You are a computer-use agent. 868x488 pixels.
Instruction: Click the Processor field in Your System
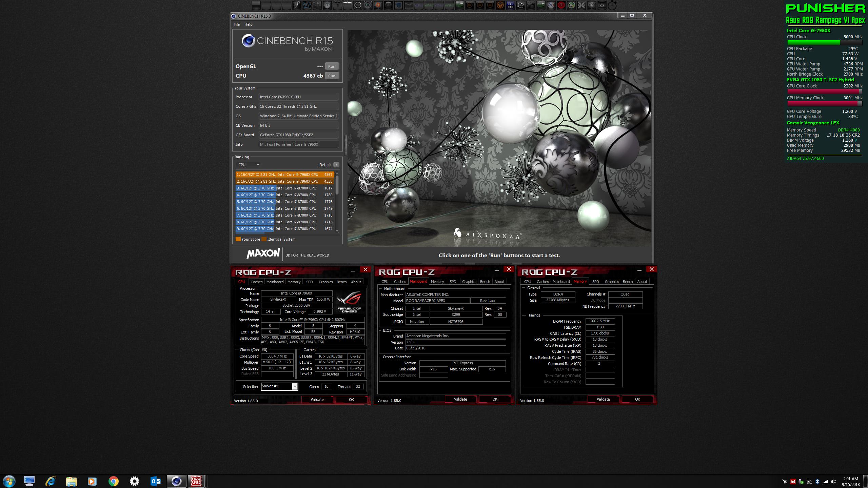tap(298, 97)
